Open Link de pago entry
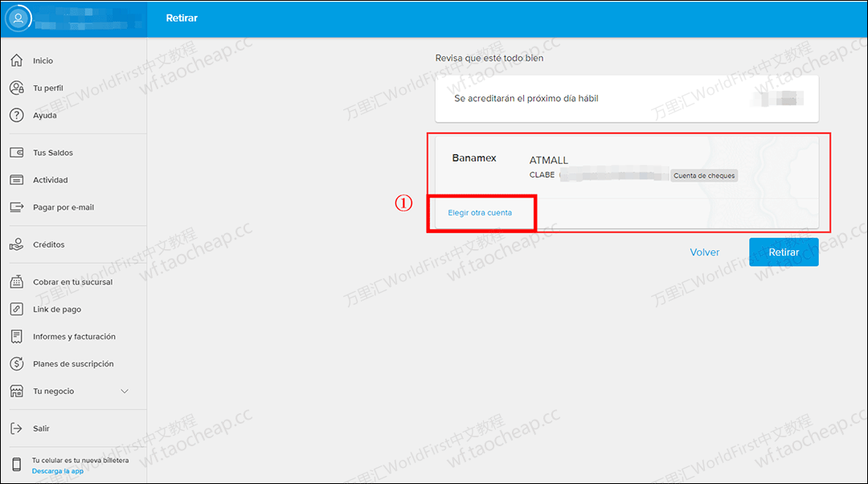The image size is (868, 484). (57, 309)
